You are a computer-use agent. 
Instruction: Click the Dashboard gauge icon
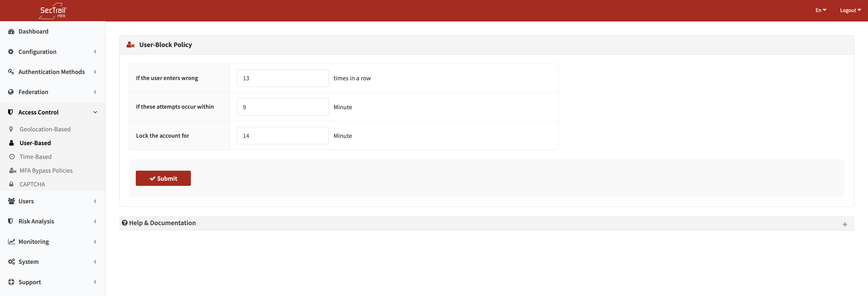pos(11,31)
